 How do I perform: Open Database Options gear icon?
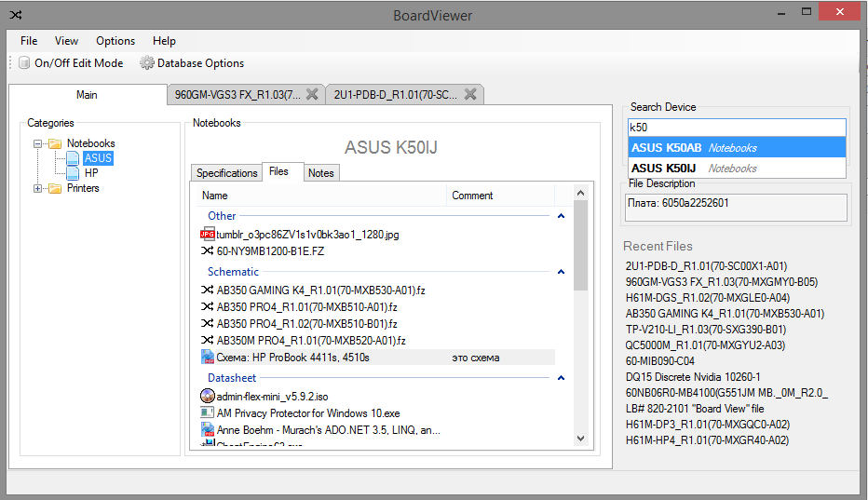coord(146,63)
